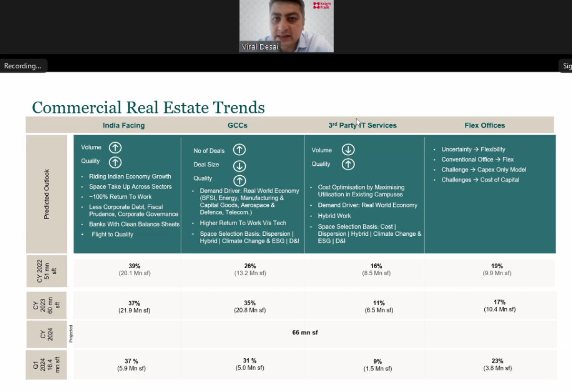Click the Commercial Real Estate Trends title
Screen dimensions: 572x392
click(x=148, y=107)
